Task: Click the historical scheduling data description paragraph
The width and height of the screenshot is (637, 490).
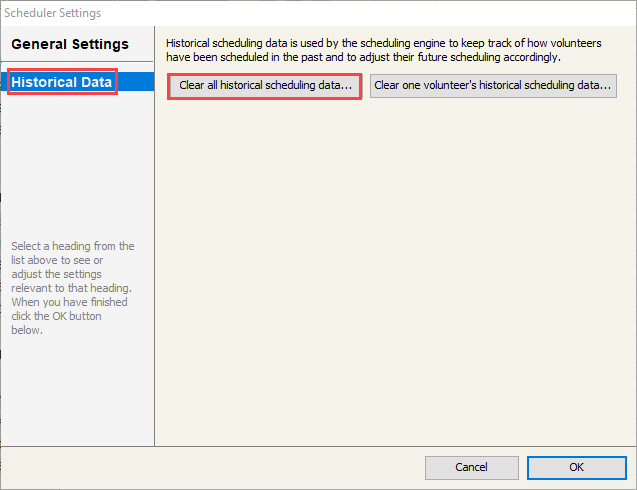Action: pyautogui.click(x=383, y=50)
